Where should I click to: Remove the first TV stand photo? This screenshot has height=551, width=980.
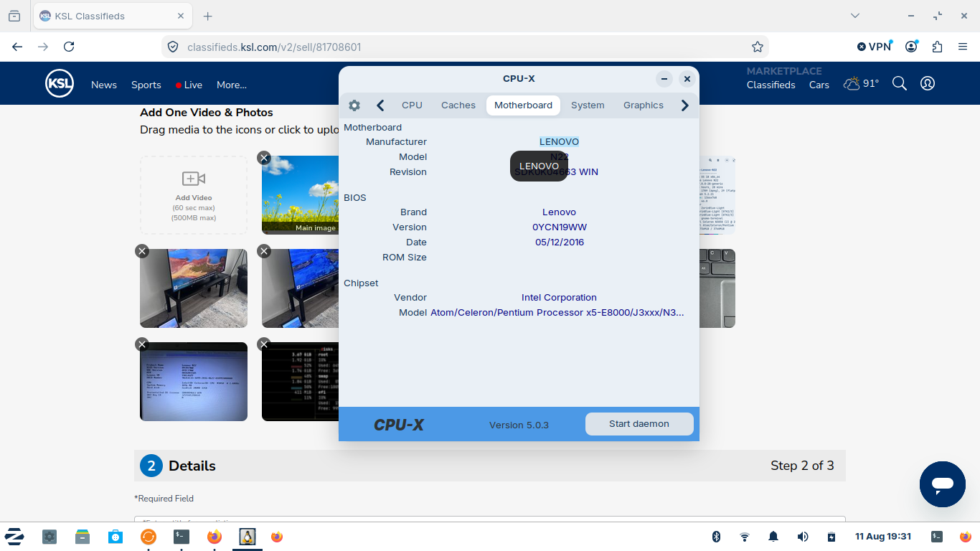[x=142, y=250]
